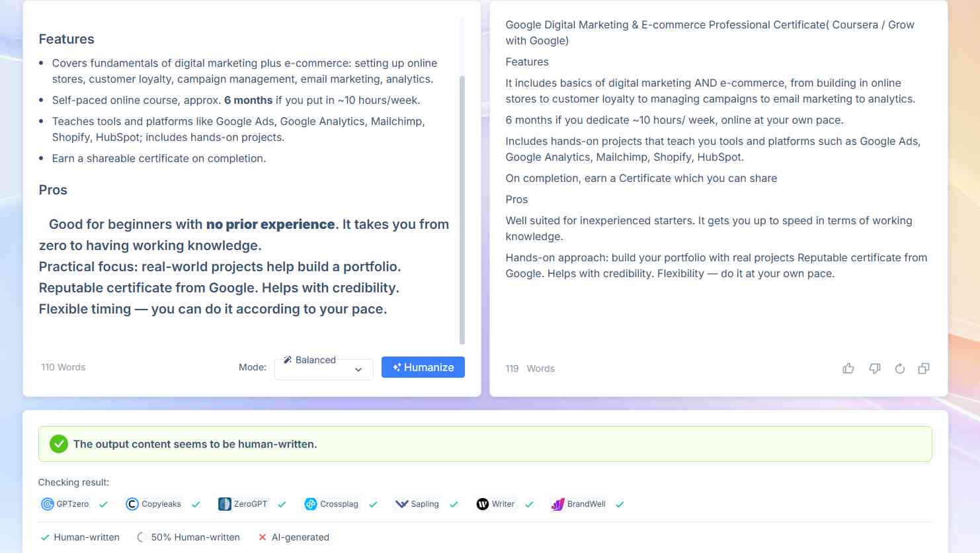The height and width of the screenshot is (553, 980).
Task: Click 'Flexible timing' line in input
Action: tap(213, 309)
